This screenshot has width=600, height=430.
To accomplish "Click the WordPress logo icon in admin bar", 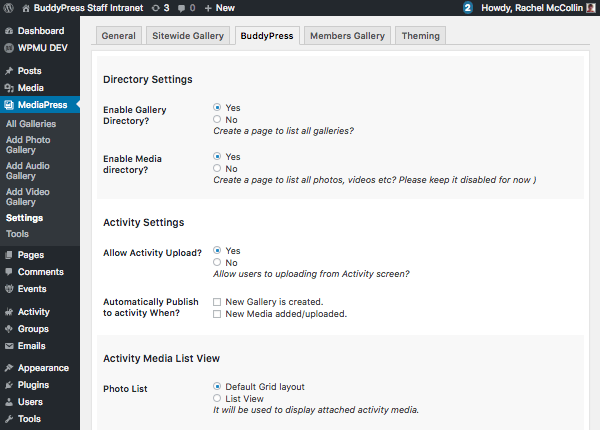I will (x=8, y=8).
